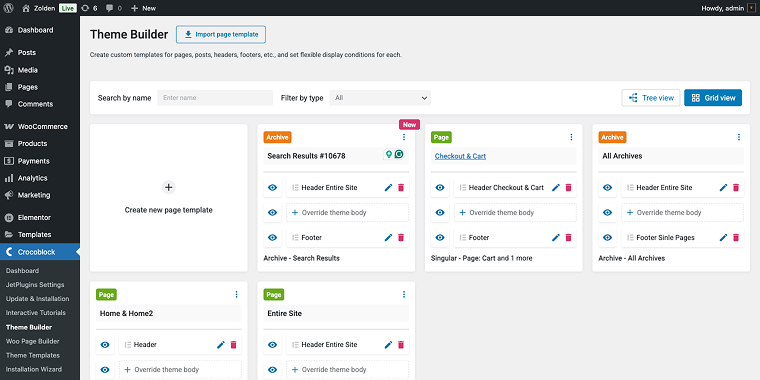Open Templates in the sidebar
The image size is (760, 380).
(40, 235)
